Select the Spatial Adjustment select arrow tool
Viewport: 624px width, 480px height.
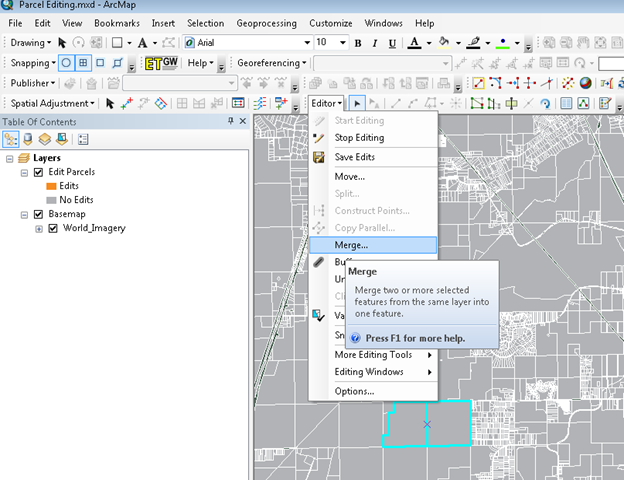[110, 103]
